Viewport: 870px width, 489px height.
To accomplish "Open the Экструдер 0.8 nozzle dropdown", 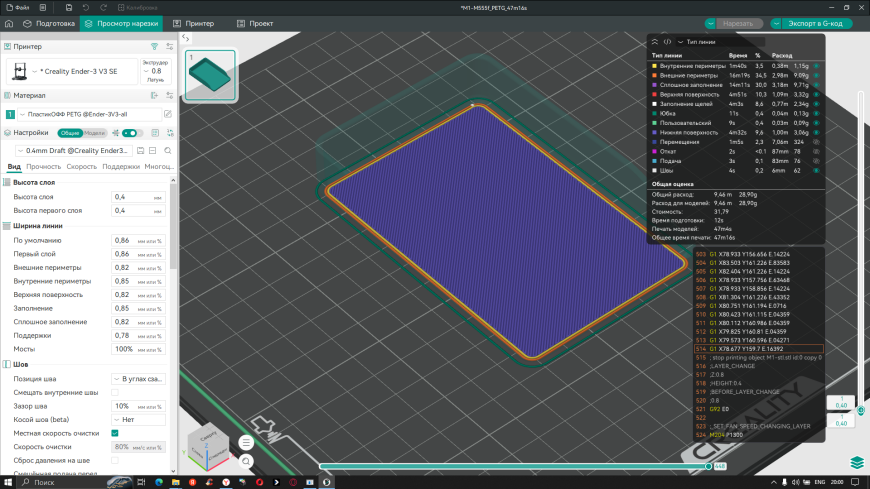I will coord(155,71).
